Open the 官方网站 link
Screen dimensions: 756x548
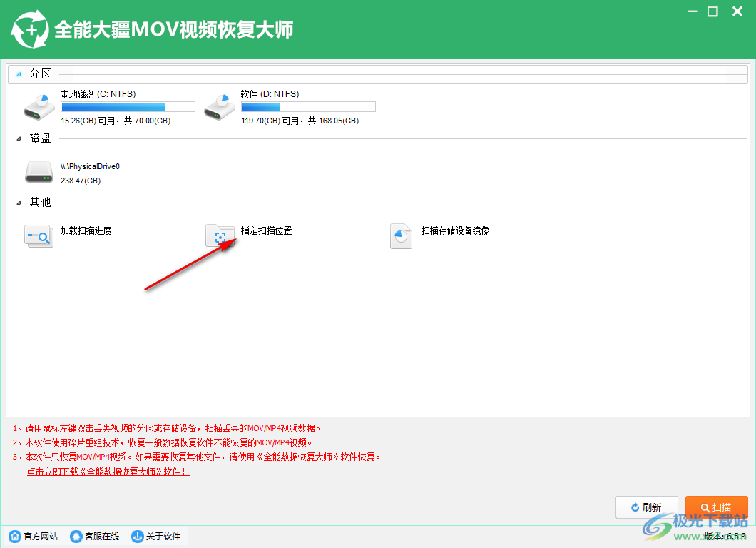tap(41, 536)
